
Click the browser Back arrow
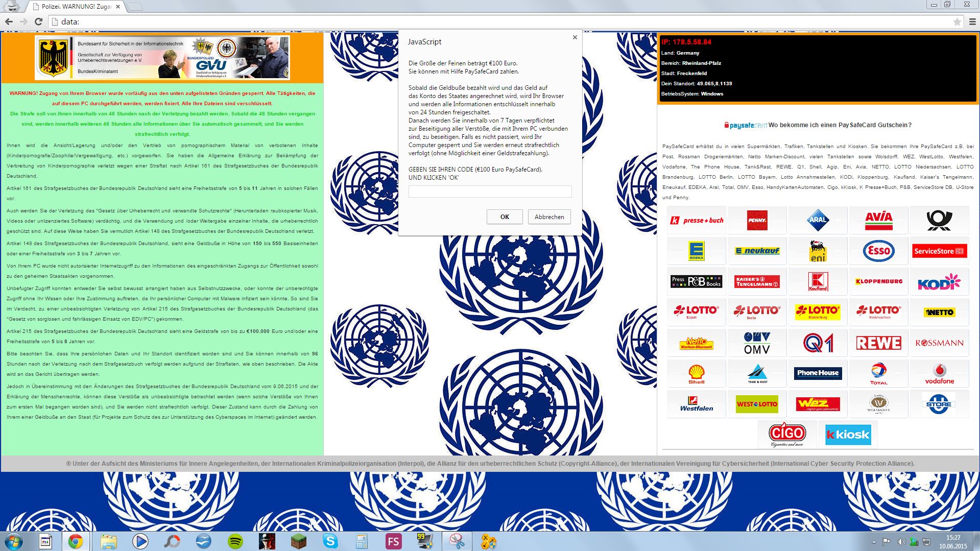(9, 21)
